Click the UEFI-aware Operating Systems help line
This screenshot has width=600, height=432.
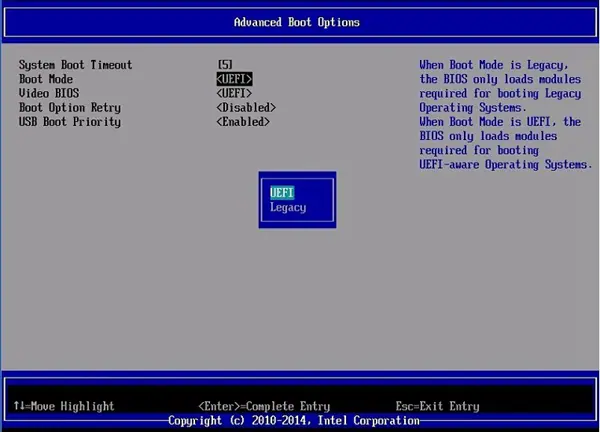[505, 165]
